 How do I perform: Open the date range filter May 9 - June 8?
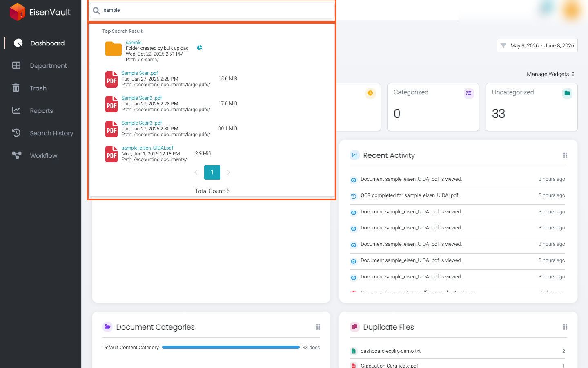[537, 46]
